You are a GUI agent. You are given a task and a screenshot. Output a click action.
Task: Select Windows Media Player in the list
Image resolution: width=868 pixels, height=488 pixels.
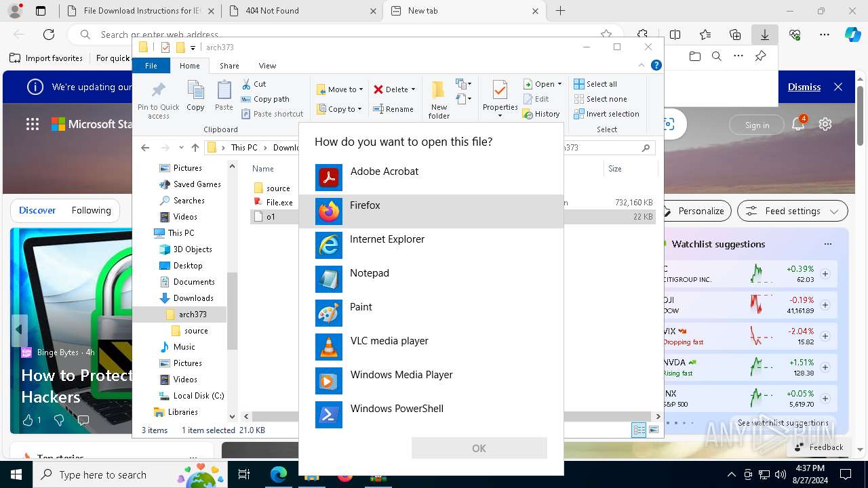coord(431,381)
